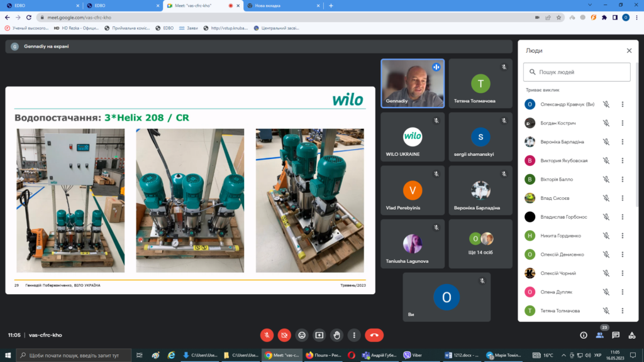Image resolution: width=644 pixels, height=362 pixels.
Task: Switch to first EDBO browser tab
Action: point(43,6)
